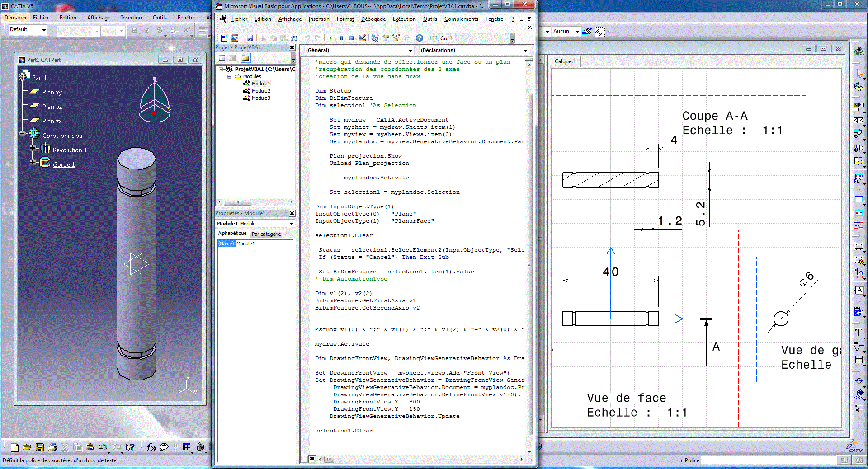Screen dimensions: 868x469
Task: Open the folder icon in CATIA bottom toolbar
Action: pyautogui.click(x=27, y=447)
